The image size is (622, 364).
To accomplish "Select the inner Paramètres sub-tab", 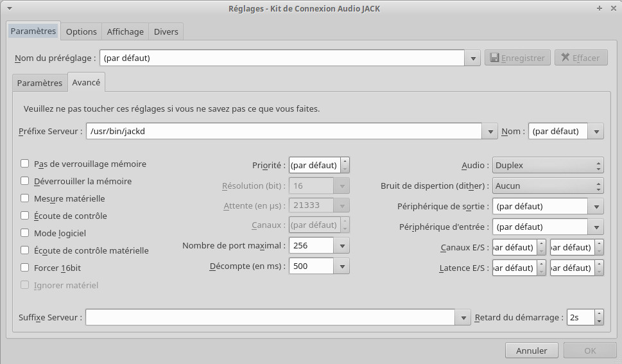I will pos(40,83).
